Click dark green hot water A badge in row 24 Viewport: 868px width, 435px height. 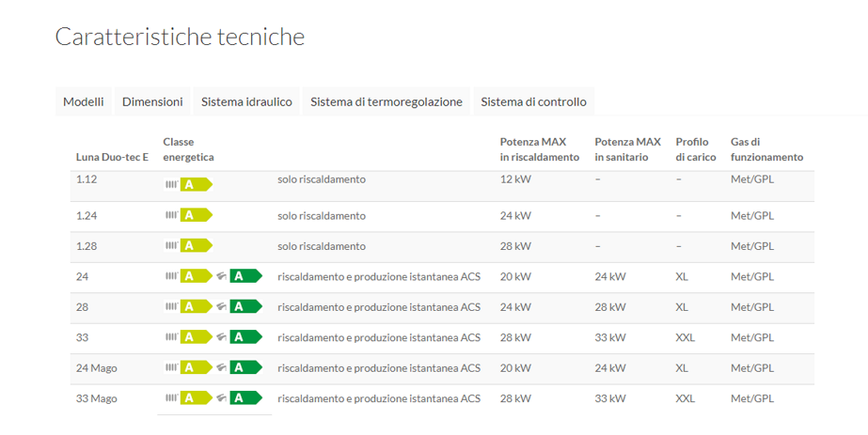(x=245, y=276)
